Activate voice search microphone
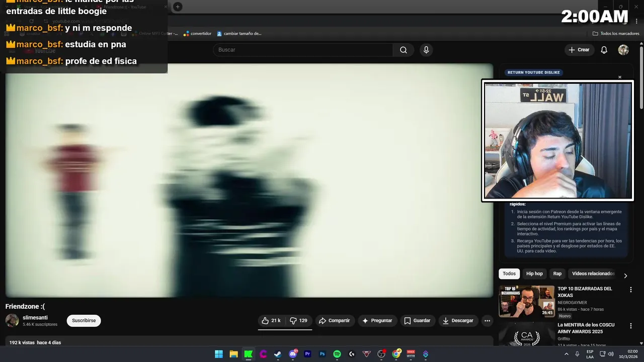644x362 pixels. [426, 50]
